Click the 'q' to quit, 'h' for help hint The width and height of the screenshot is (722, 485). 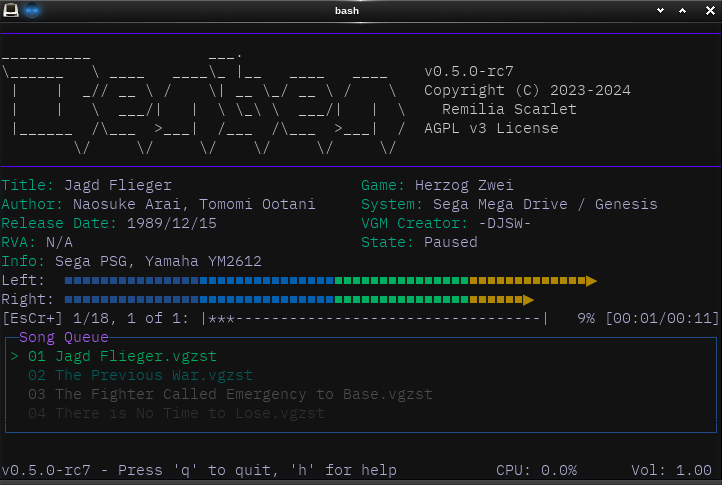click(x=257, y=470)
